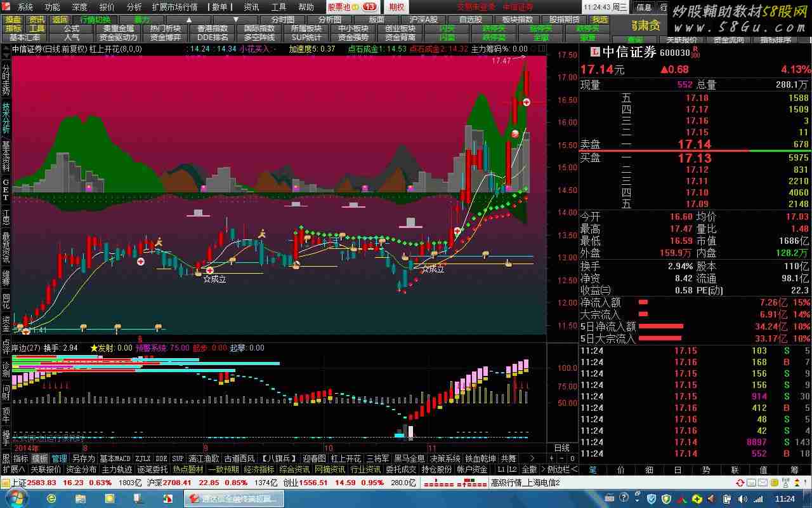Click the down triangle toolbar button
Screen dimensions: 812x508
click(x=235, y=20)
